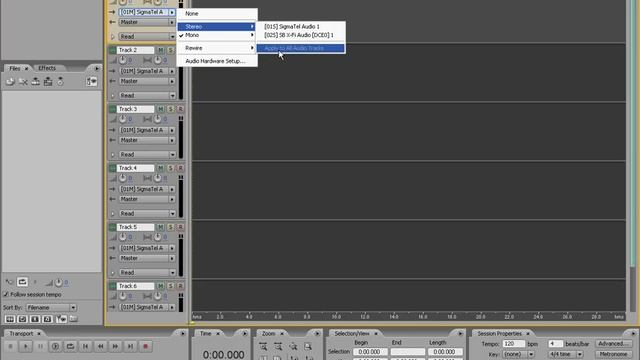Click the Track 5 waveform icon
This screenshot has height=360, width=640.
[113, 227]
